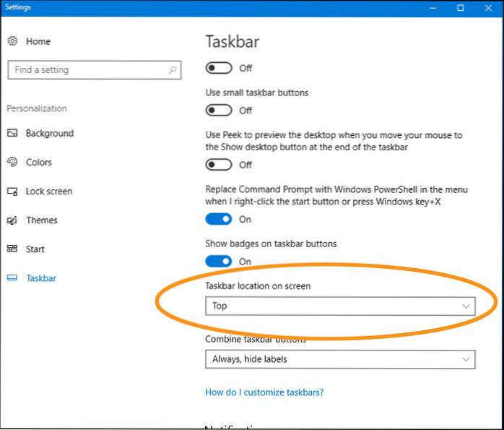
Task: Go to Settings Home
Action: pos(38,41)
